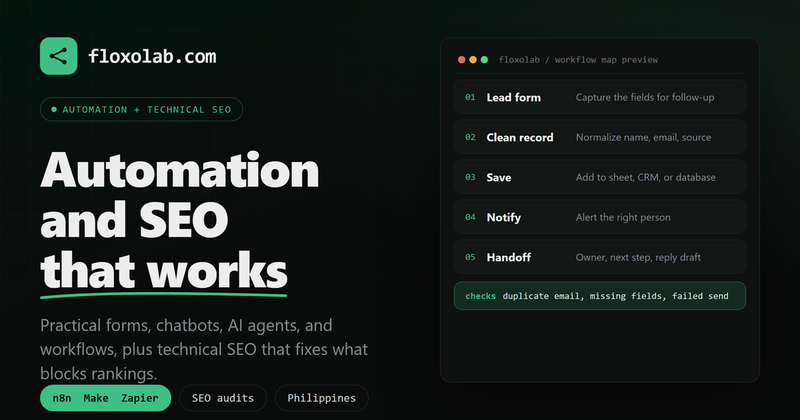Open the Clean record workflow step

coord(599,137)
